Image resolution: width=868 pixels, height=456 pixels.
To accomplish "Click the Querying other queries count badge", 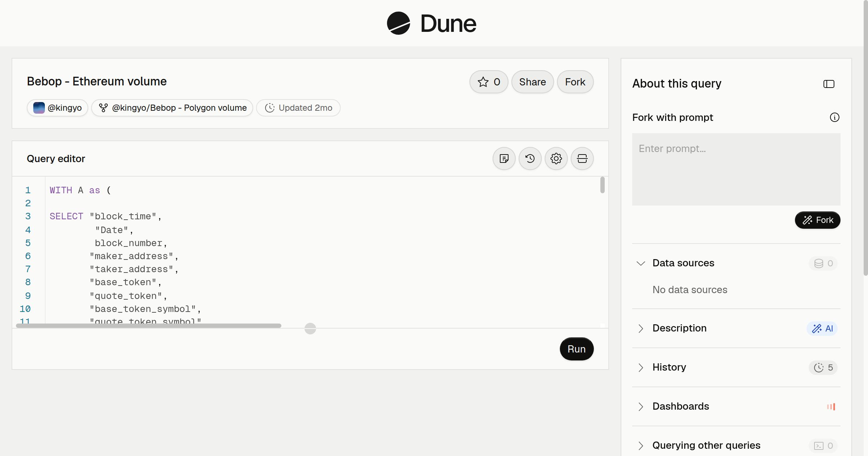I will pos(823,446).
